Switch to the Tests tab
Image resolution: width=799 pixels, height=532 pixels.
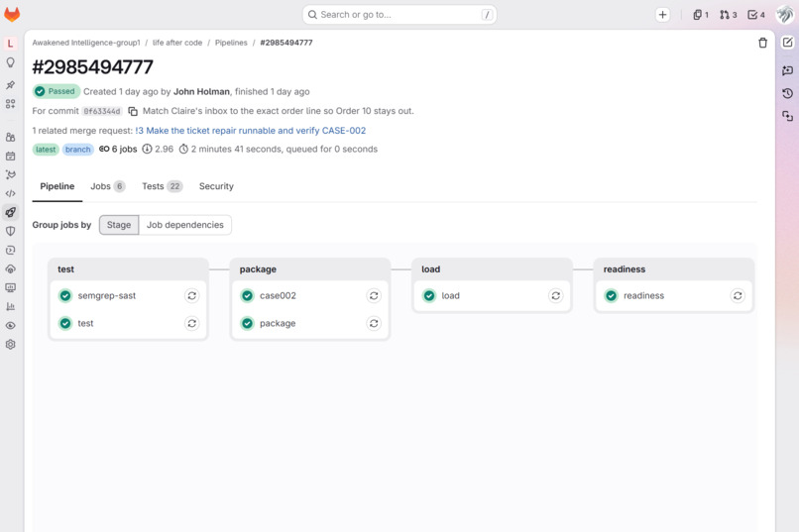coord(162,186)
